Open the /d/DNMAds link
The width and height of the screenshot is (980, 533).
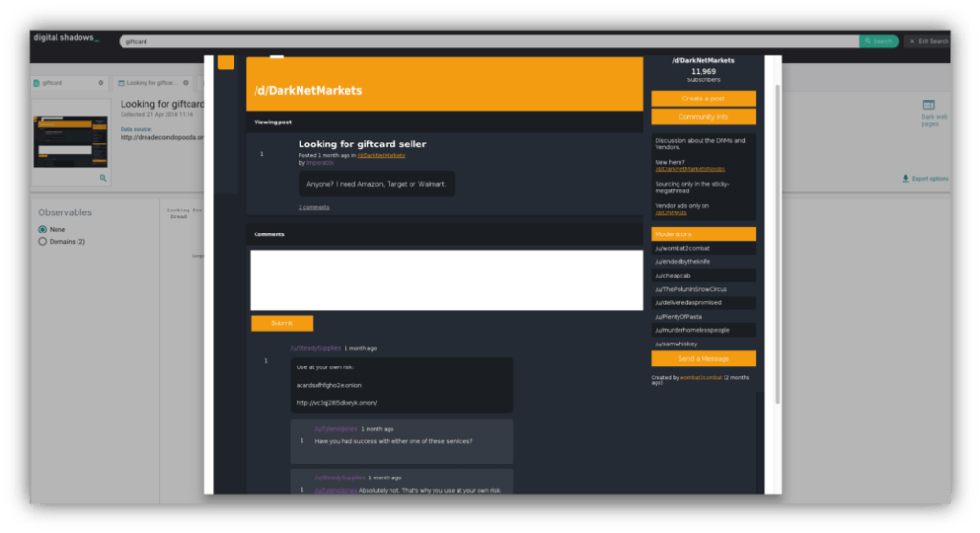point(671,212)
